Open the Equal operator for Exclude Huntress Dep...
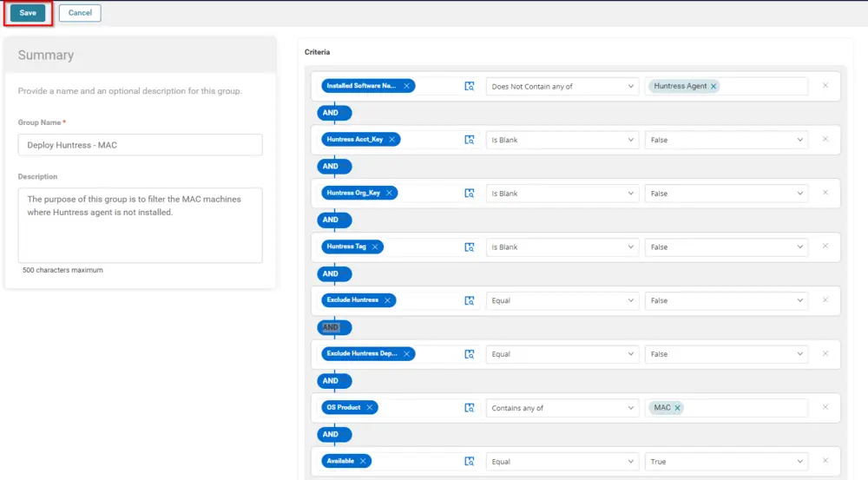Viewport: 868px width, 480px height. (x=562, y=354)
